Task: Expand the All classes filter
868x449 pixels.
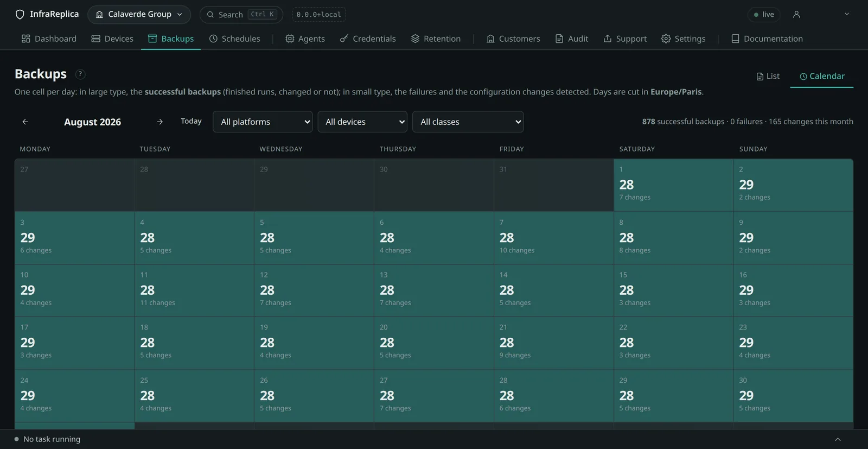Action: [x=468, y=122]
